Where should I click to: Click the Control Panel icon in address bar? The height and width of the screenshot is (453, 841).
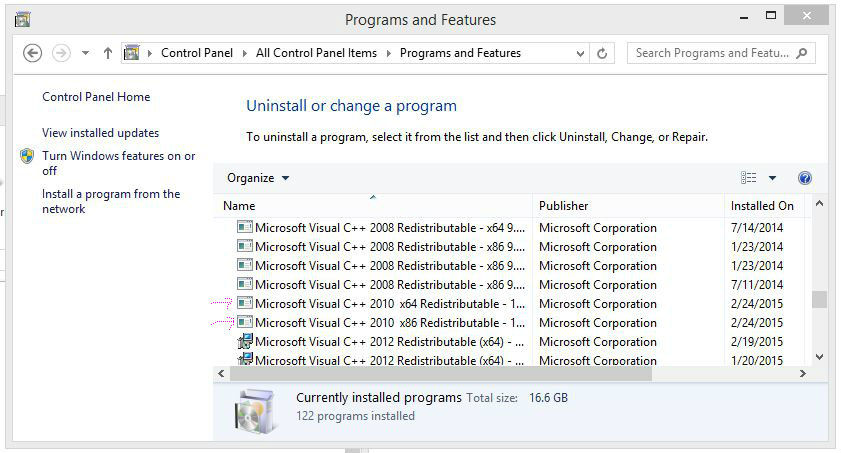point(132,53)
